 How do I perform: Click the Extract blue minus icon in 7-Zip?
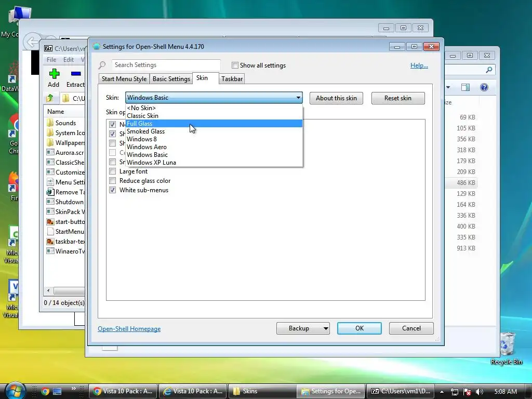pyautogui.click(x=76, y=73)
